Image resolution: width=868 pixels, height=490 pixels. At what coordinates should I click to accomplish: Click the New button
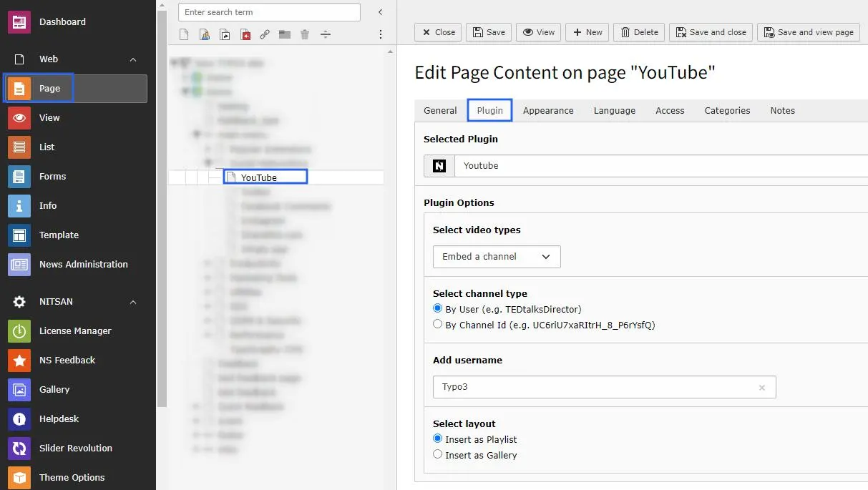tap(587, 32)
